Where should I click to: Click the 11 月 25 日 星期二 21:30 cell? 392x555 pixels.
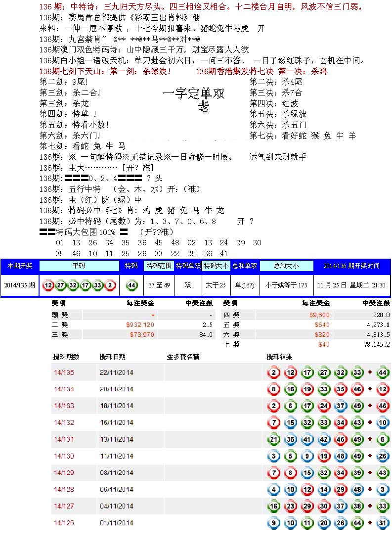point(351,285)
